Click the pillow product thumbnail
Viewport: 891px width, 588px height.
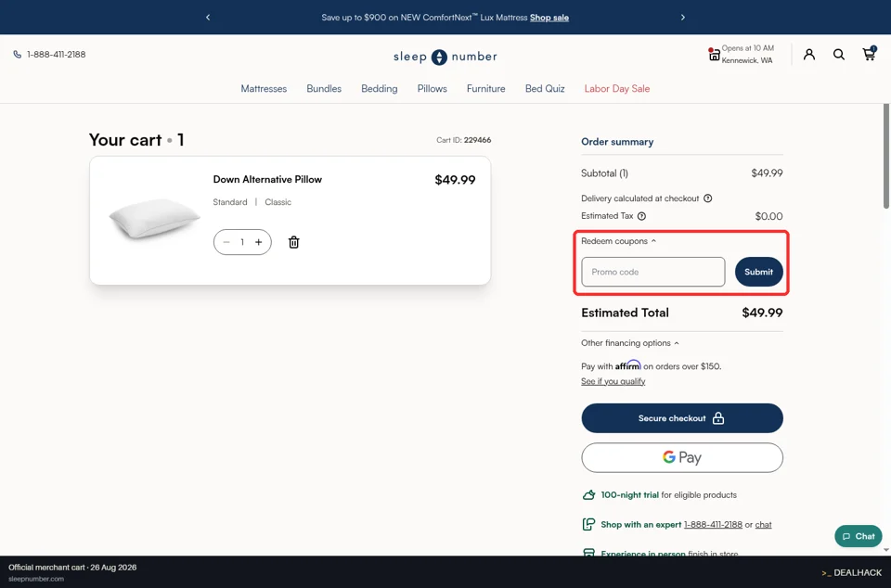tap(155, 218)
